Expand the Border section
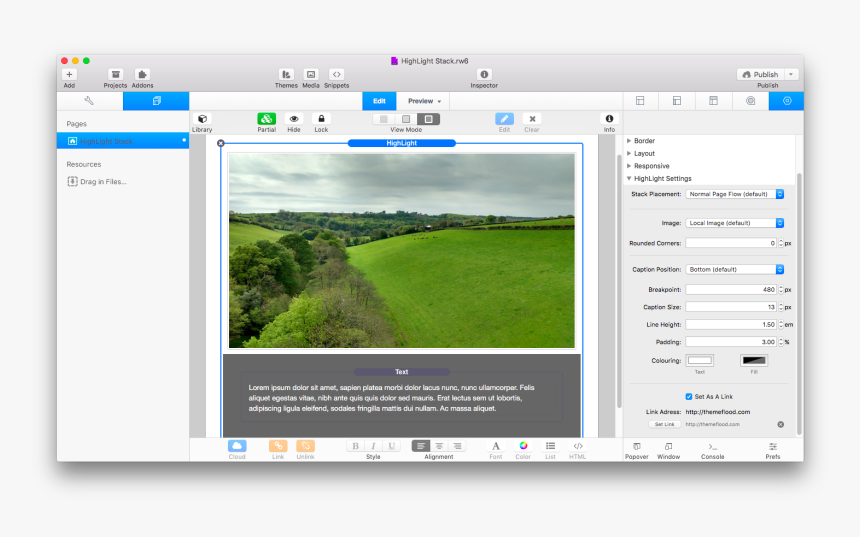 (629, 141)
